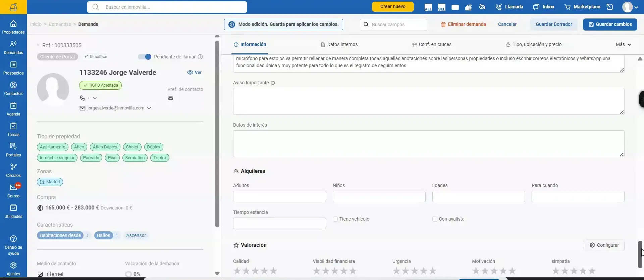Image resolution: width=644 pixels, height=280 pixels.
Task: Click the white card icon in top bar
Action: (455, 7)
